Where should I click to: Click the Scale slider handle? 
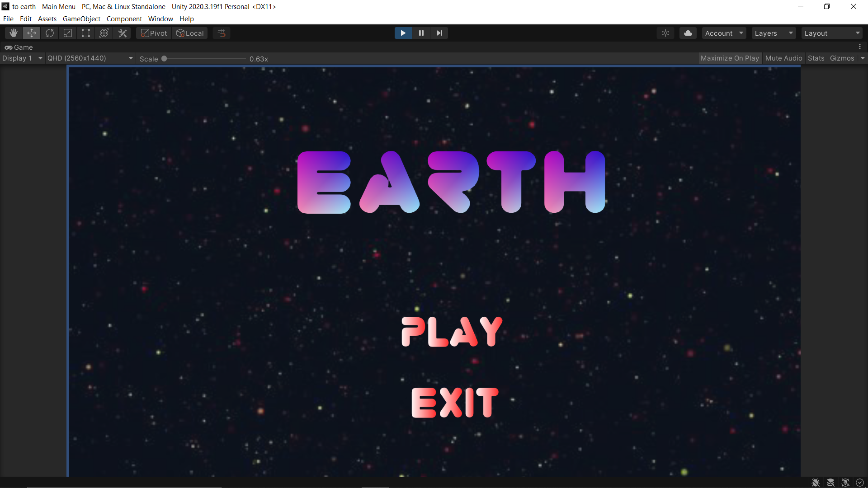tap(164, 59)
